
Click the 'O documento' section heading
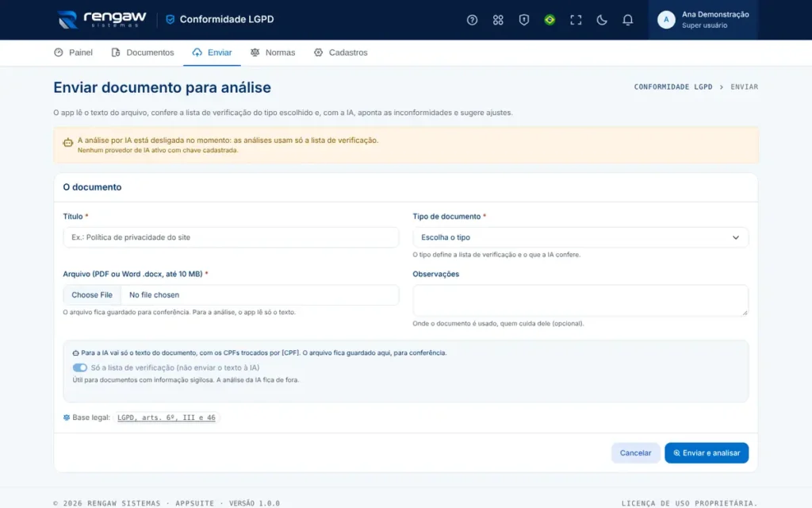point(92,187)
